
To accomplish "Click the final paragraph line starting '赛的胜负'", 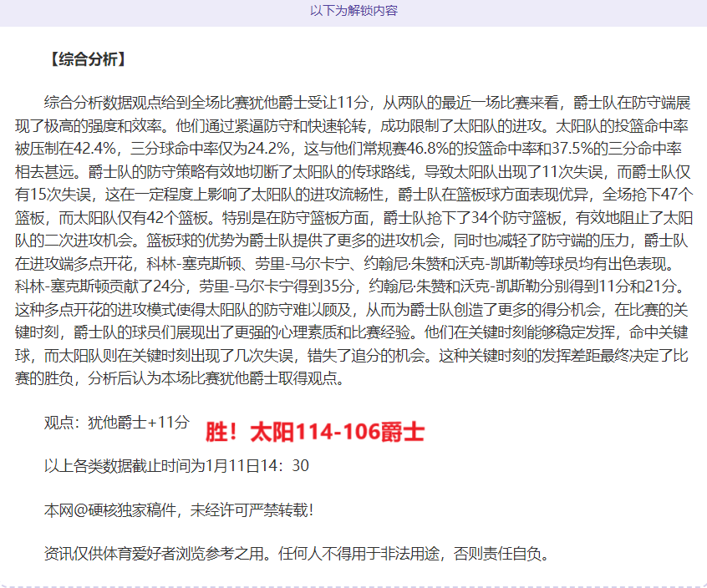I will (180, 378).
